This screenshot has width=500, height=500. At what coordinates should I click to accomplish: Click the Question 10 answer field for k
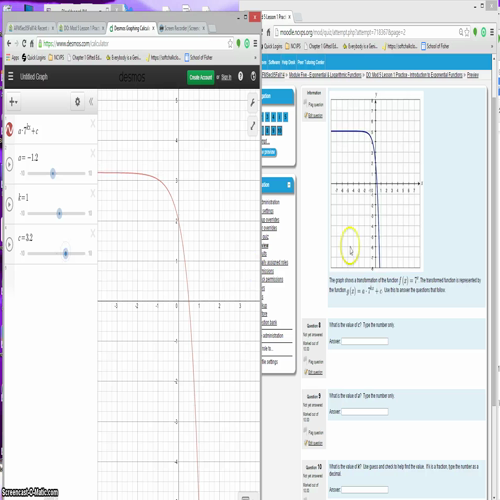coord(365,490)
